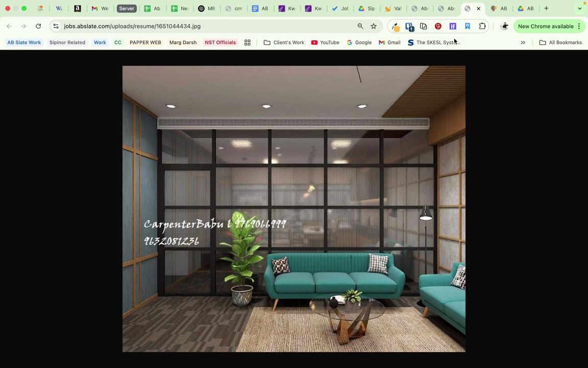This screenshot has width=588, height=368.
Task: Switch to the 'crm' tab
Action: pyautogui.click(x=234, y=8)
